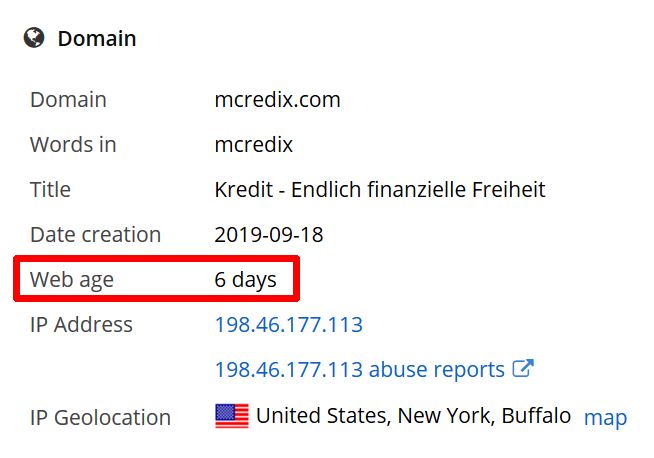Open the 198.46.177.113 IP address link
This screenshot has height=458, width=654.
click(x=289, y=325)
